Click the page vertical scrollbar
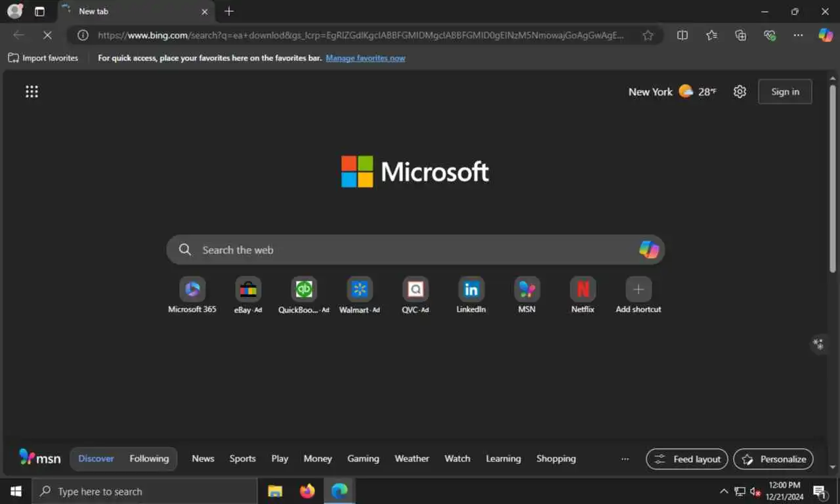Screen dimensions: 840x504 tap(832, 179)
